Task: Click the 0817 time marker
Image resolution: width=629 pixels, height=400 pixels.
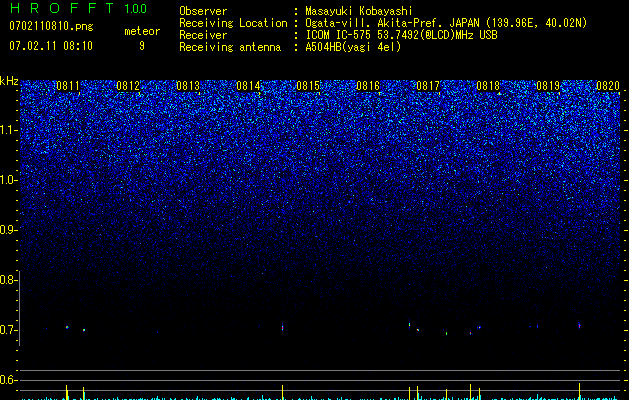Action: 428,86
